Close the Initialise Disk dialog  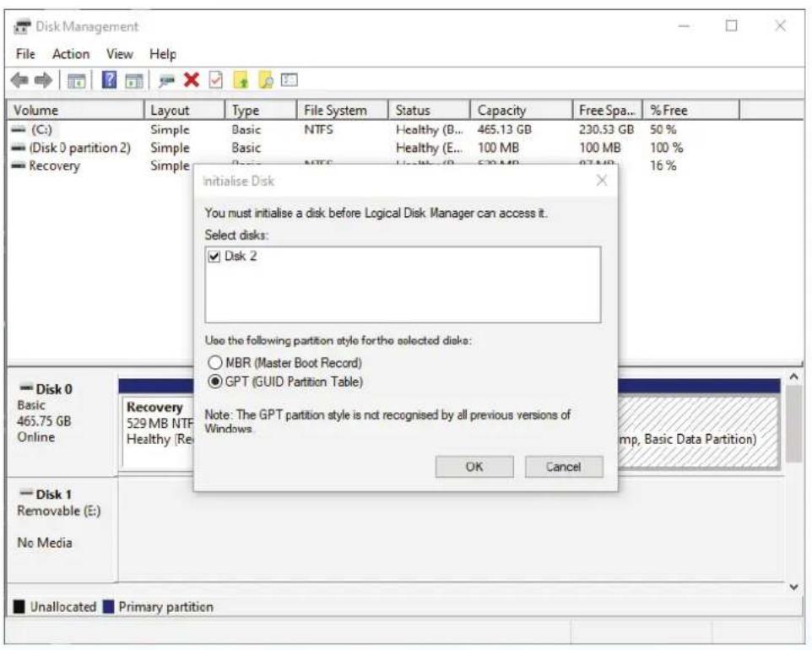[x=601, y=181]
